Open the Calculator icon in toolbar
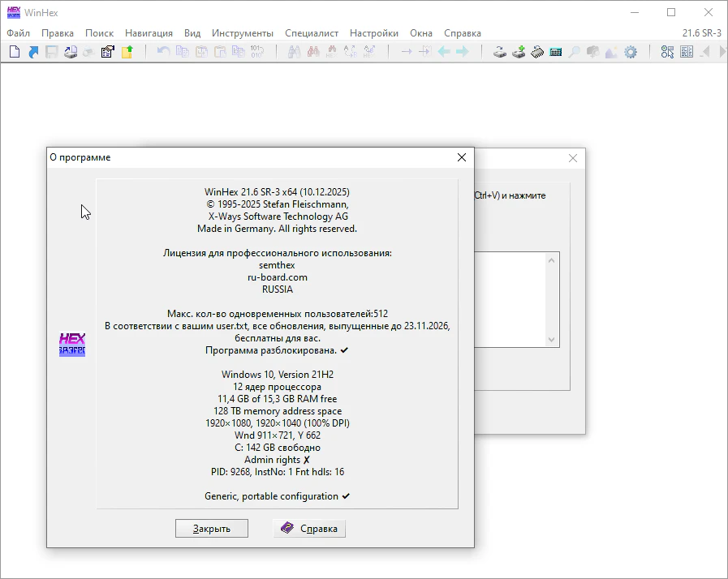 [556, 52]
